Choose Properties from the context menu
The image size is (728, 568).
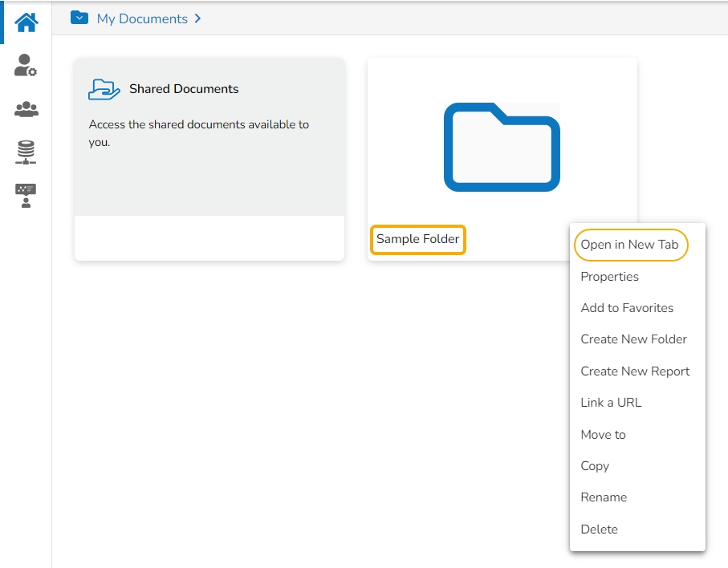tap(610, 277)
